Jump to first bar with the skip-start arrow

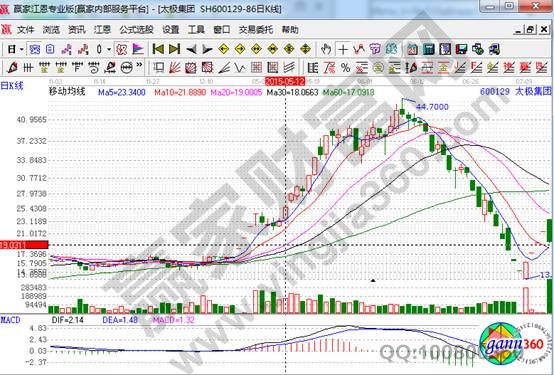coord(158,49)
